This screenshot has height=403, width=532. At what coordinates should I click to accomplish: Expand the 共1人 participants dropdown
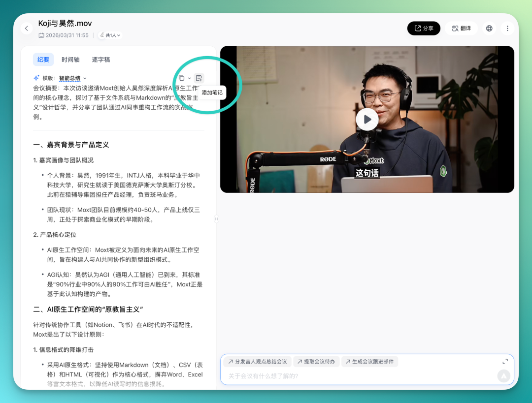110,35
